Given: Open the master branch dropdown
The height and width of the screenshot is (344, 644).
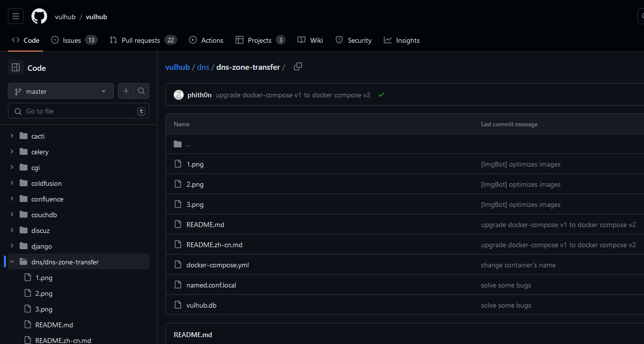Looking at the screenshot, I should pyautogui.click(x=61, y=91).
